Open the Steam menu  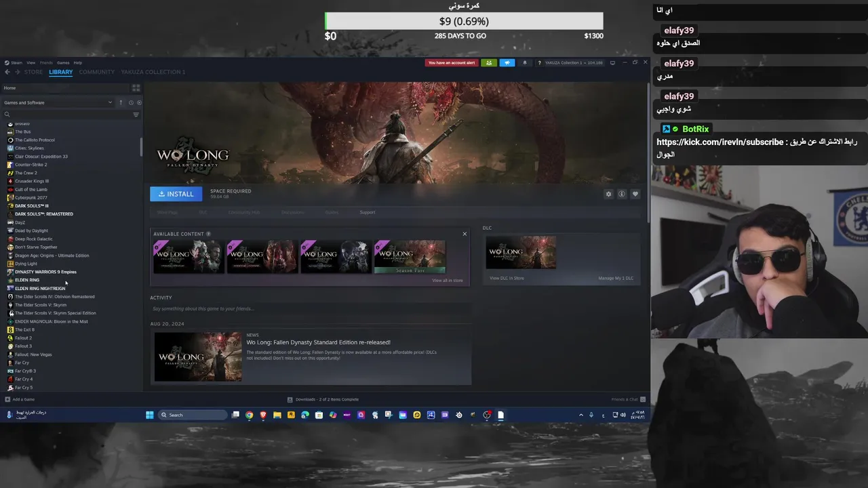coord(16,62)
